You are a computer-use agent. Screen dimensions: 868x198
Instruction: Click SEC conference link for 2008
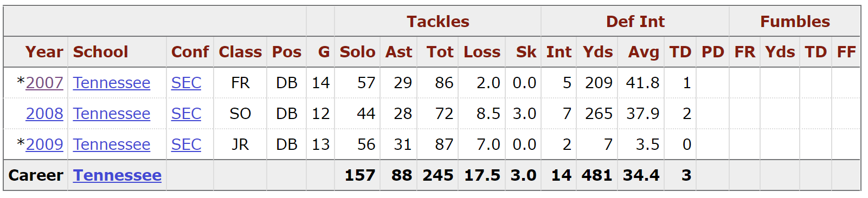186,114
